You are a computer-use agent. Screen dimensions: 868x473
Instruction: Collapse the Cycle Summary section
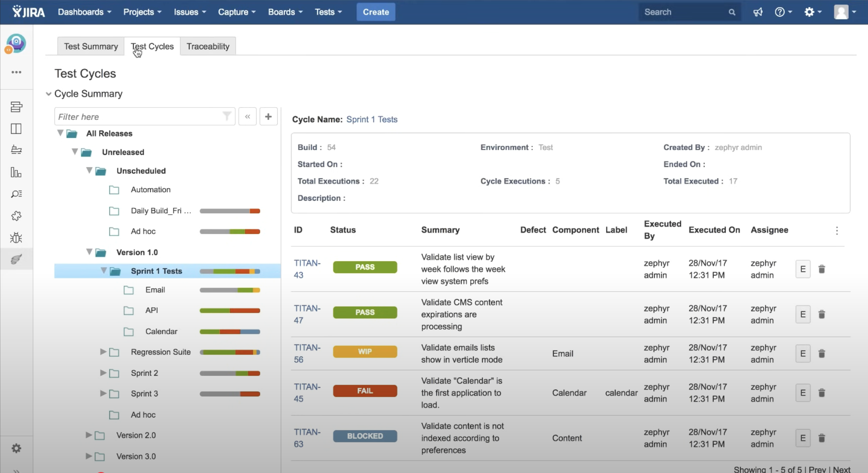pos(49,94)
